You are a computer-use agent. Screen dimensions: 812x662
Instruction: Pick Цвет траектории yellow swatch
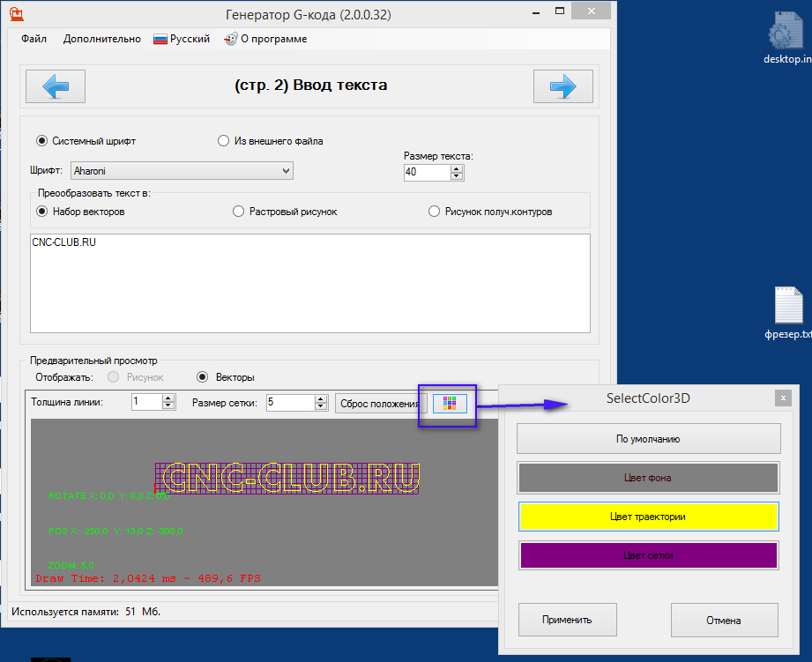[648, 517]
